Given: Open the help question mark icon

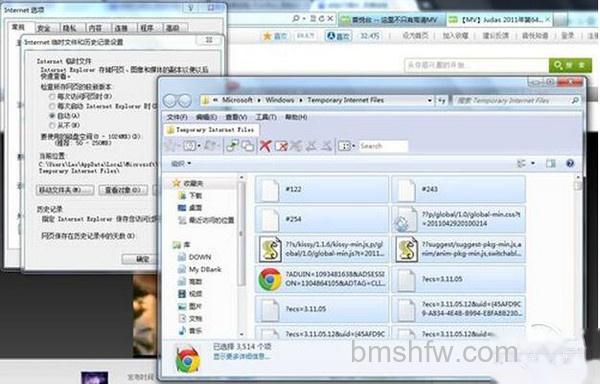Looking at the screenshot, I should coord(570,164).
